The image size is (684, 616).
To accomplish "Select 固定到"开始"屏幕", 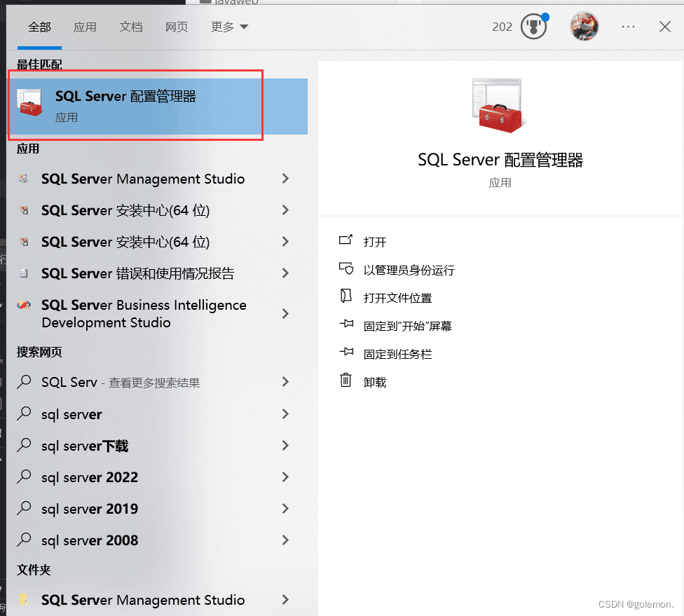I will tap(408, 326).
